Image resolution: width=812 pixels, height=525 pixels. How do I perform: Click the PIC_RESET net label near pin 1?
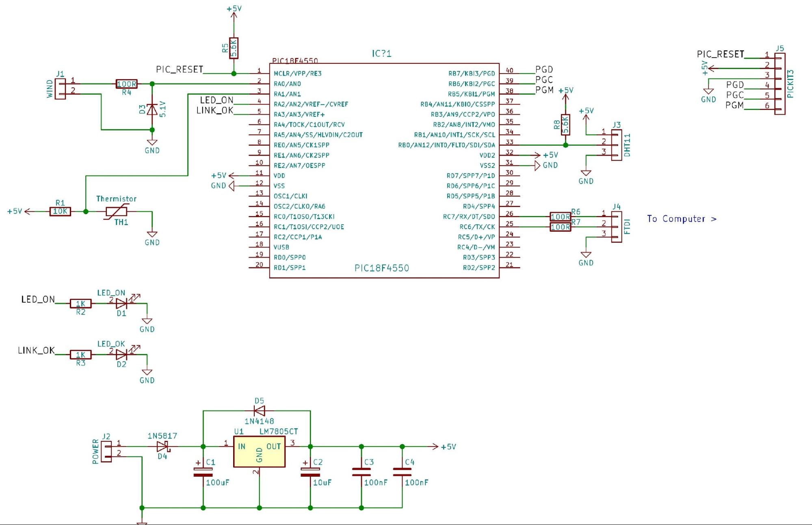[x=180, y=69]
